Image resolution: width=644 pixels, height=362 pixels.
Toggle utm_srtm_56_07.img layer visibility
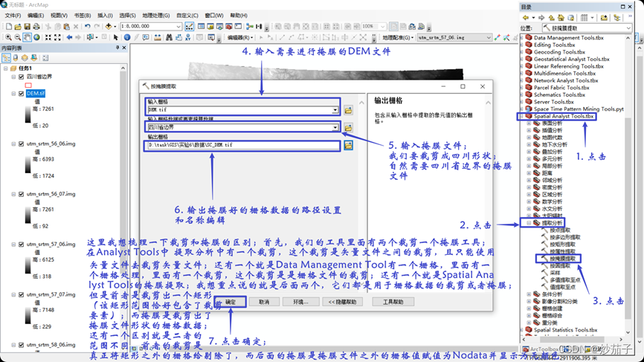pyautogui.click(x=22, y=194)
